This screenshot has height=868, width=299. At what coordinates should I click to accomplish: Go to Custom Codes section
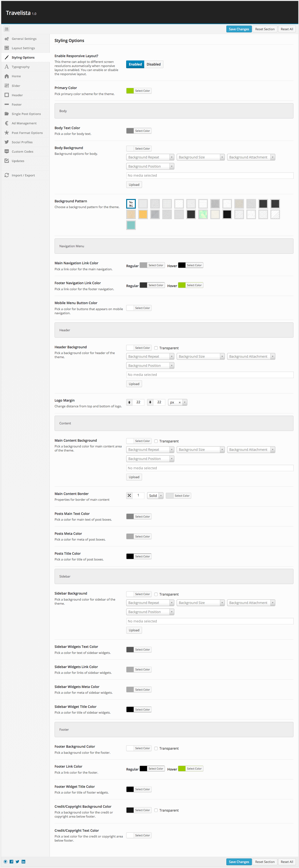25,152
